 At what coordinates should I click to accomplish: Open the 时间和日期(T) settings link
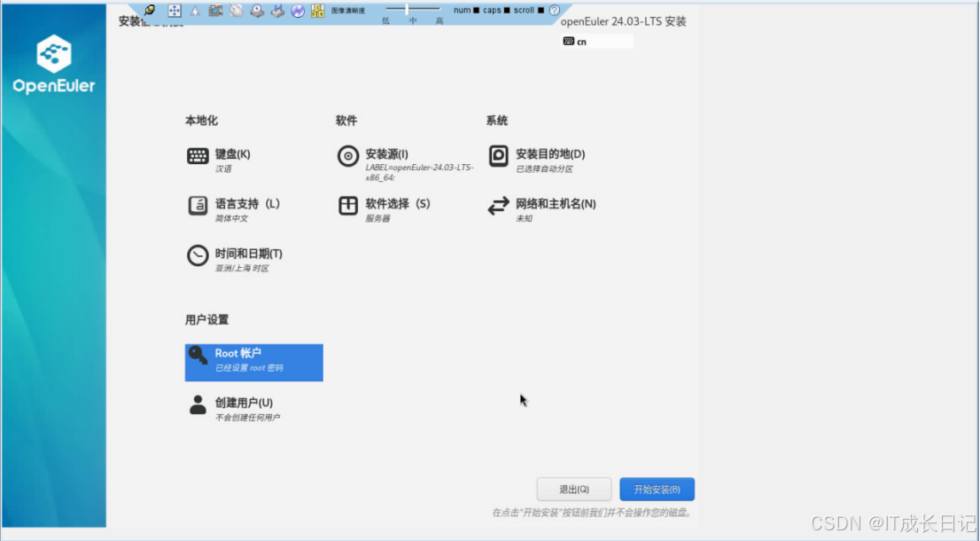click(249, 254)
